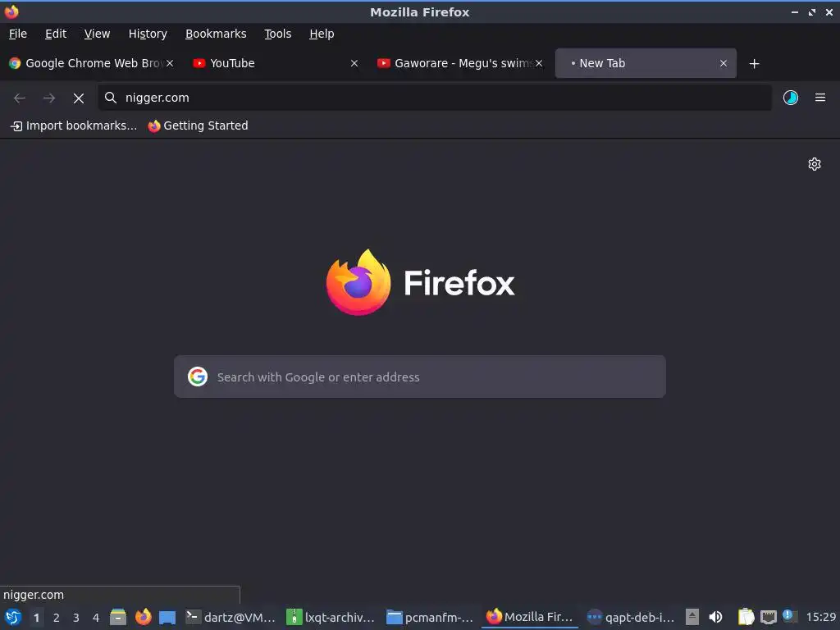
Task: Click the show desktop panel icon
Action: pyautogui.click(x=167, y=617)
